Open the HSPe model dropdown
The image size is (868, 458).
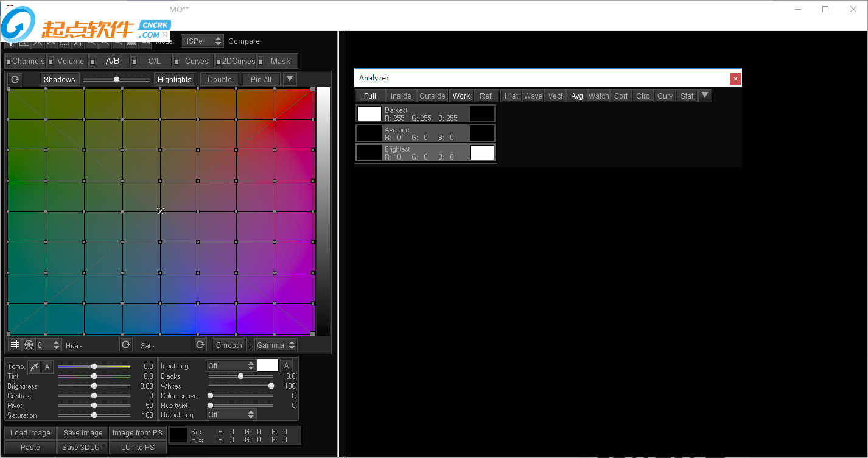(202, 41)
